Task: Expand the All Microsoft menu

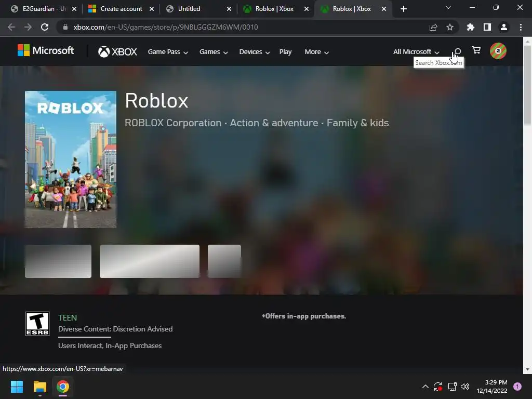Action: coord(416,52)
